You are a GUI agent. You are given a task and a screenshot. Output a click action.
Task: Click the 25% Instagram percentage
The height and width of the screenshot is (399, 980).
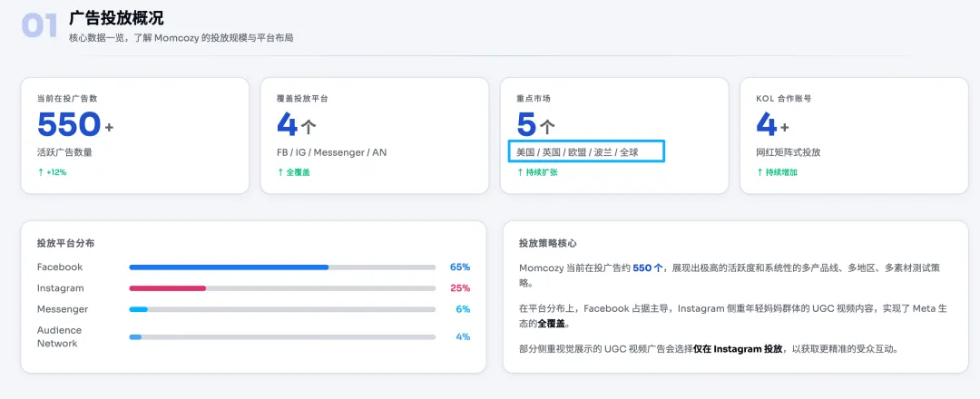pyautogui.click(x=459, y=288)
